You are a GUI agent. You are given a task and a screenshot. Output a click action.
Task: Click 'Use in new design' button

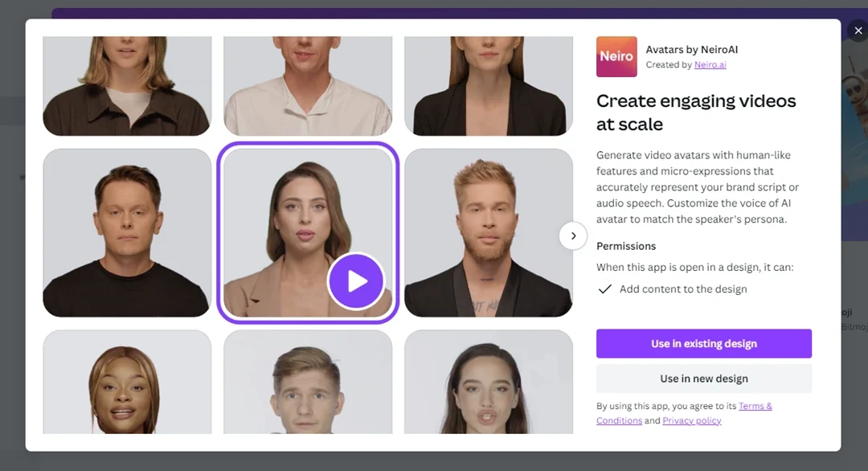[x=703, y=379]
